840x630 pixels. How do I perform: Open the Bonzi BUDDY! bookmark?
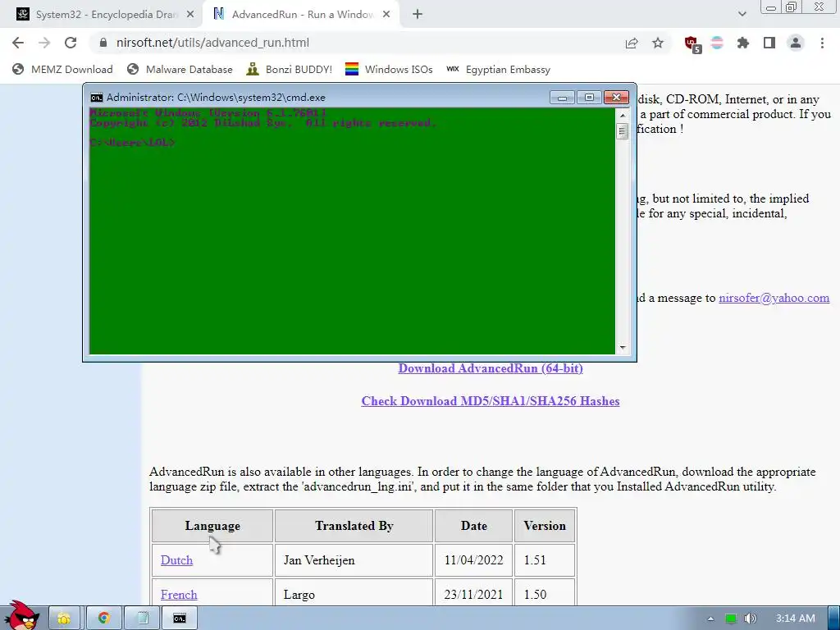click(x=290, y=70)
